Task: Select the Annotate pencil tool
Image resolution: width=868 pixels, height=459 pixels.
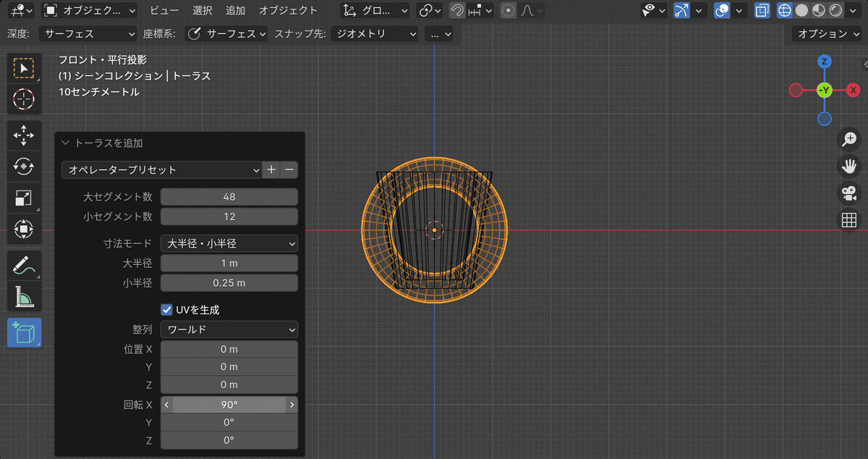Action: pyautogui.click(x=24, y=266)
